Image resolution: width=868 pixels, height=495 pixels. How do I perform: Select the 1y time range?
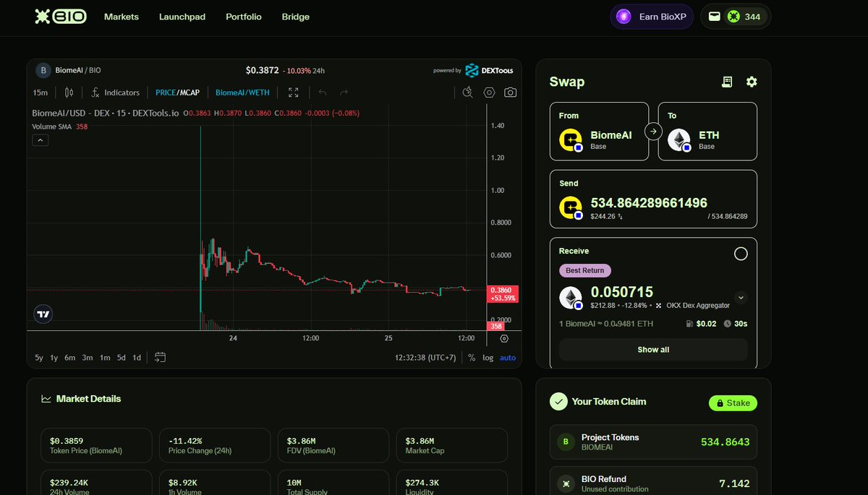pos(54,358)
